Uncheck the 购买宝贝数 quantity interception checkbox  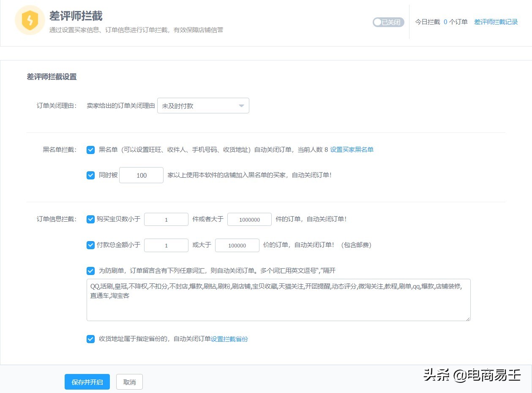pos(90,219)
